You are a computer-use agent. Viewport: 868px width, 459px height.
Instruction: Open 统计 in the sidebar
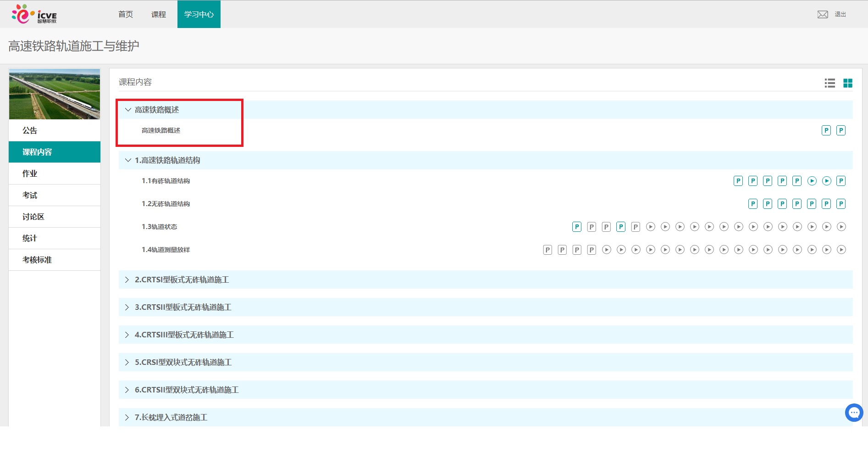(x=55, y=238)
